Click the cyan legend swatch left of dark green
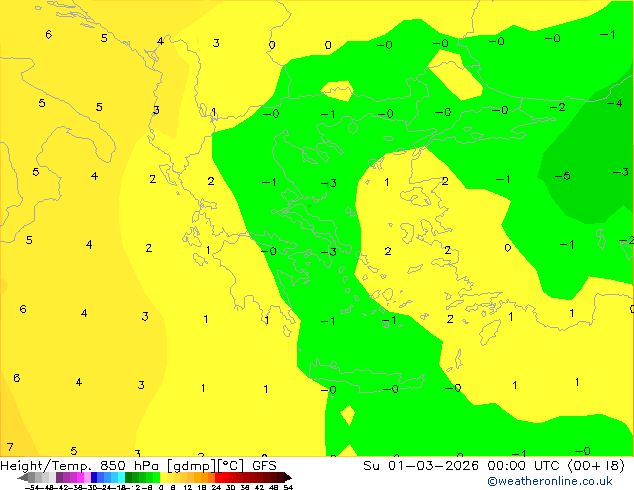The image size is (634, 490). pos(121,477)
